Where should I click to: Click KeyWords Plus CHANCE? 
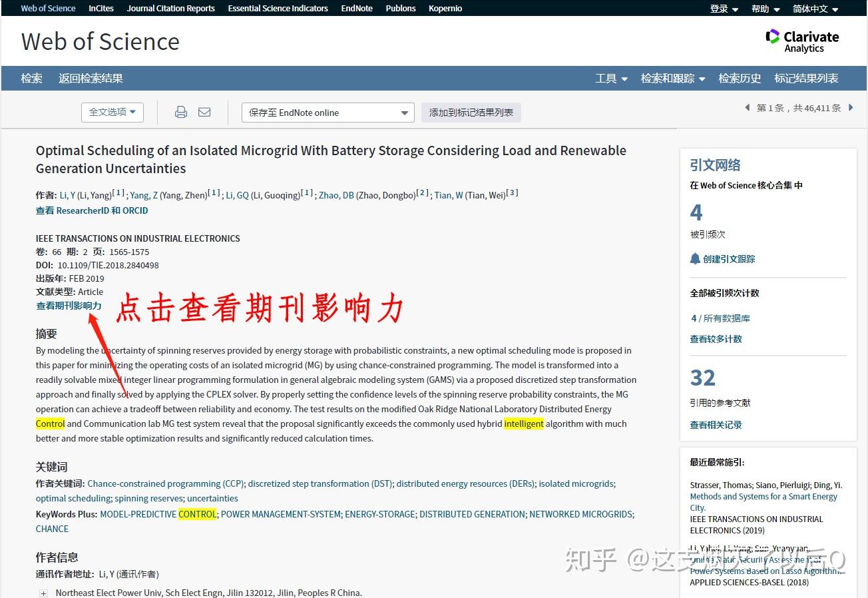tap(52, 529)
